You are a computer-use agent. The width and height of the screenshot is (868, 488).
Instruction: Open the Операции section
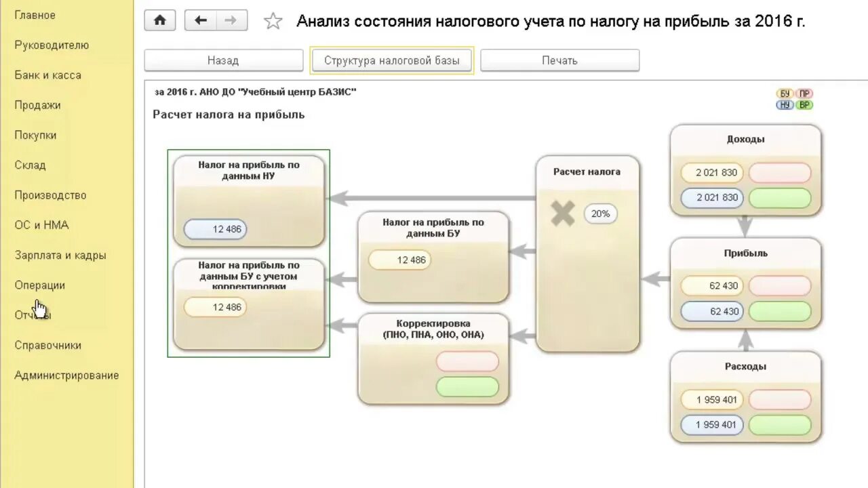coord(39,285)
